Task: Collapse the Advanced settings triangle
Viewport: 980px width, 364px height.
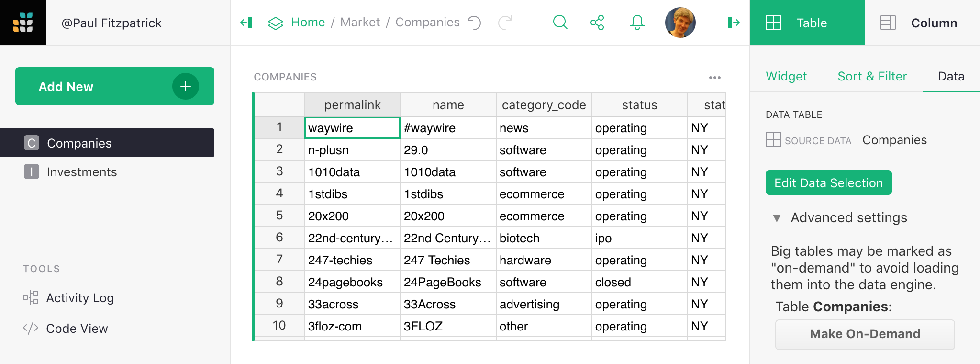Action: 777,218
